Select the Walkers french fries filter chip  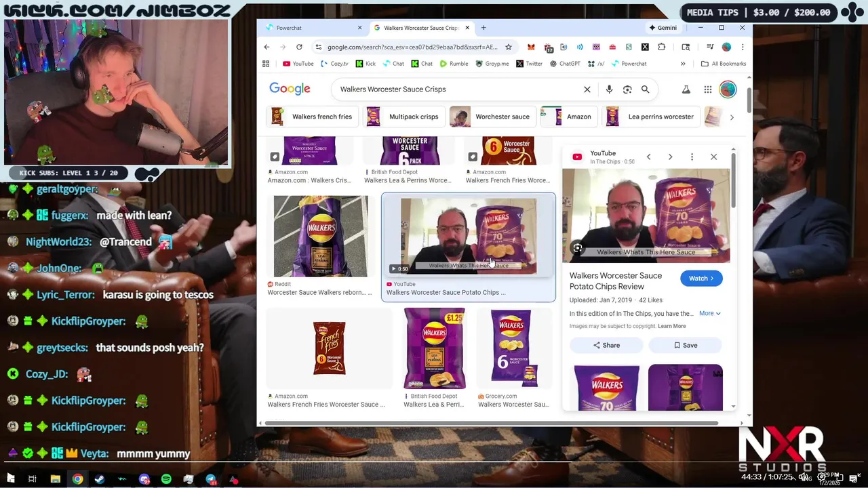point(312,117)
